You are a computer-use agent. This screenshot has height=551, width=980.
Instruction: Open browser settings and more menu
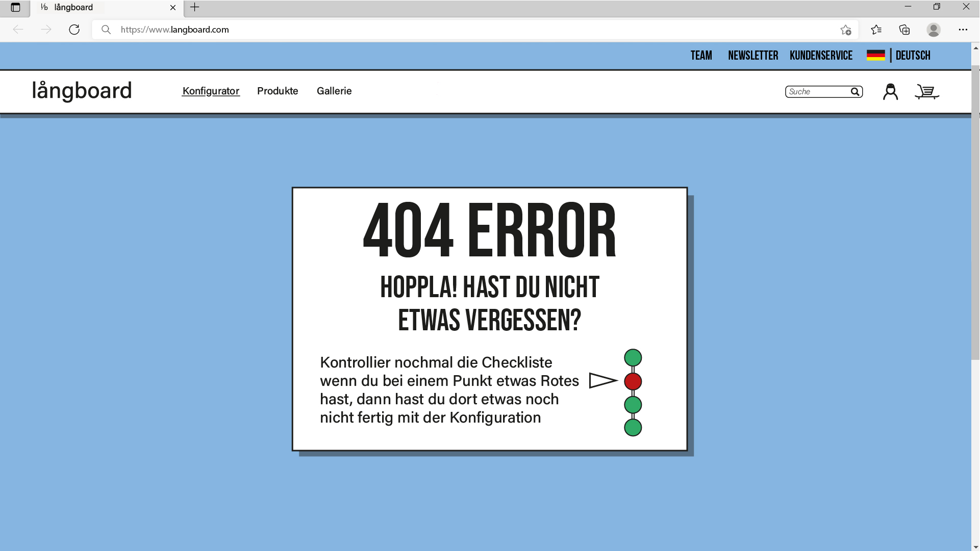(x=963, y=30)
